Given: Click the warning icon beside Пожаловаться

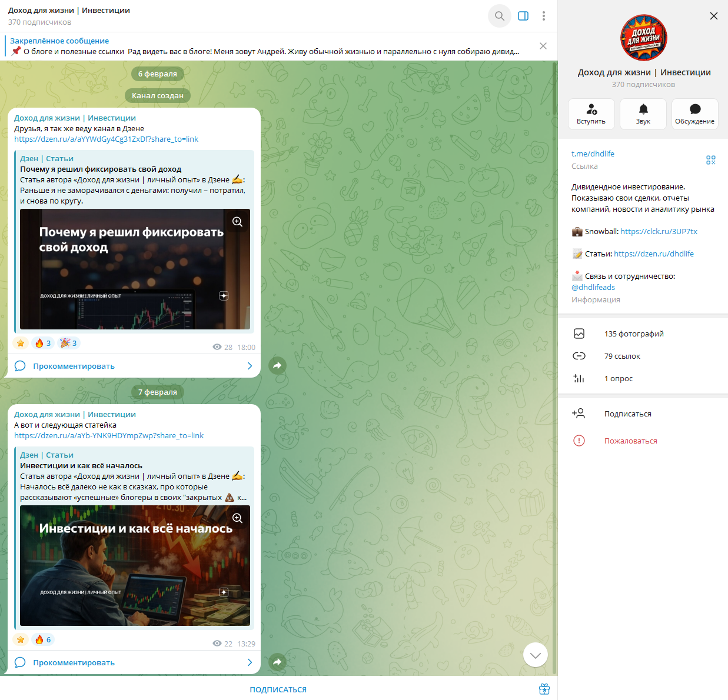Looking at the screenshot, I should pos(579,441).
